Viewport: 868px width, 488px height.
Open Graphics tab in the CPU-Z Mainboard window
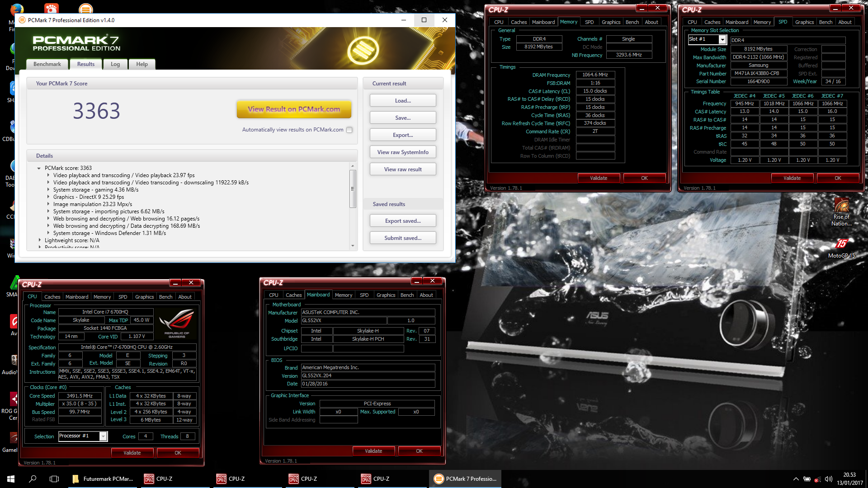click(386, 295)
